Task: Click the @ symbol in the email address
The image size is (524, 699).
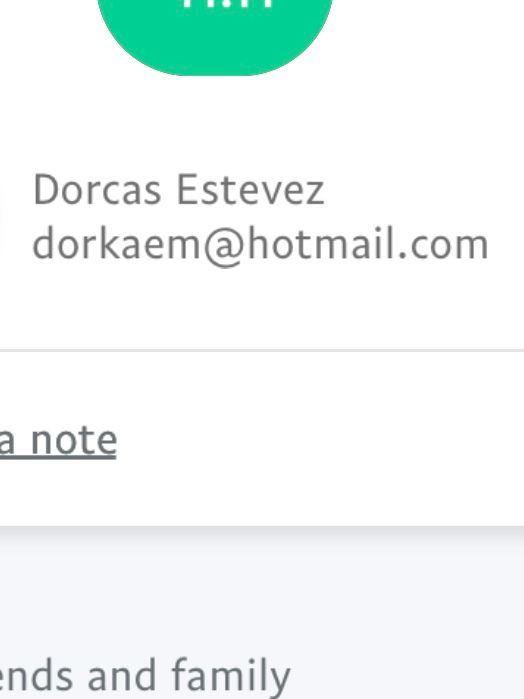Action: click(x=223, y=247)
